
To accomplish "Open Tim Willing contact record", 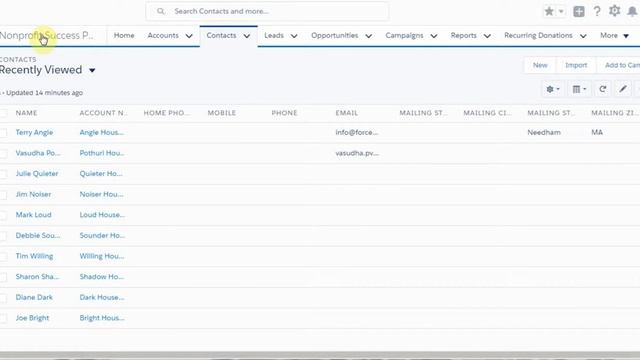I will coord(34,256).
